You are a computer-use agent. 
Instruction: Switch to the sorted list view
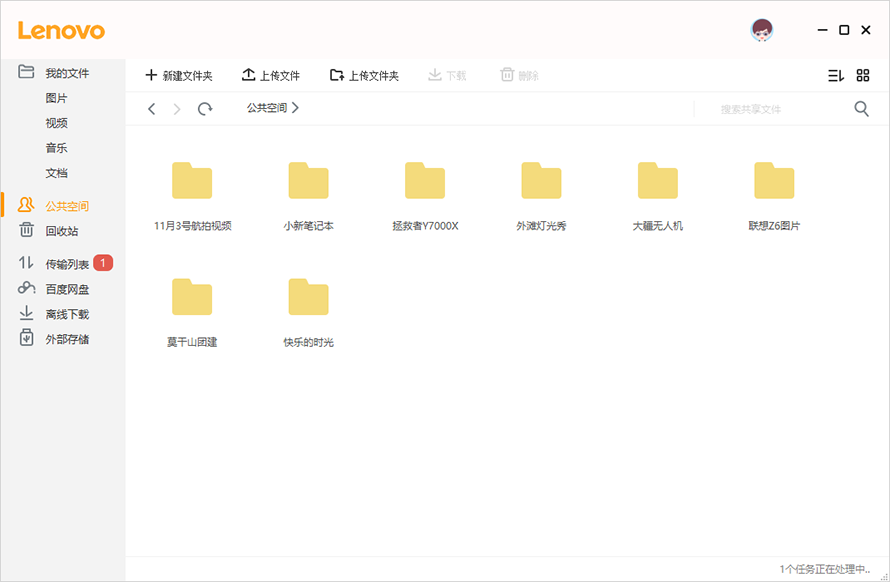[836, 76]
